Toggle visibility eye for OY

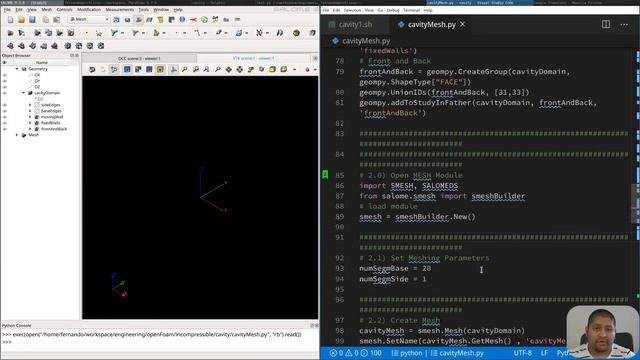(x=5, y=81)
